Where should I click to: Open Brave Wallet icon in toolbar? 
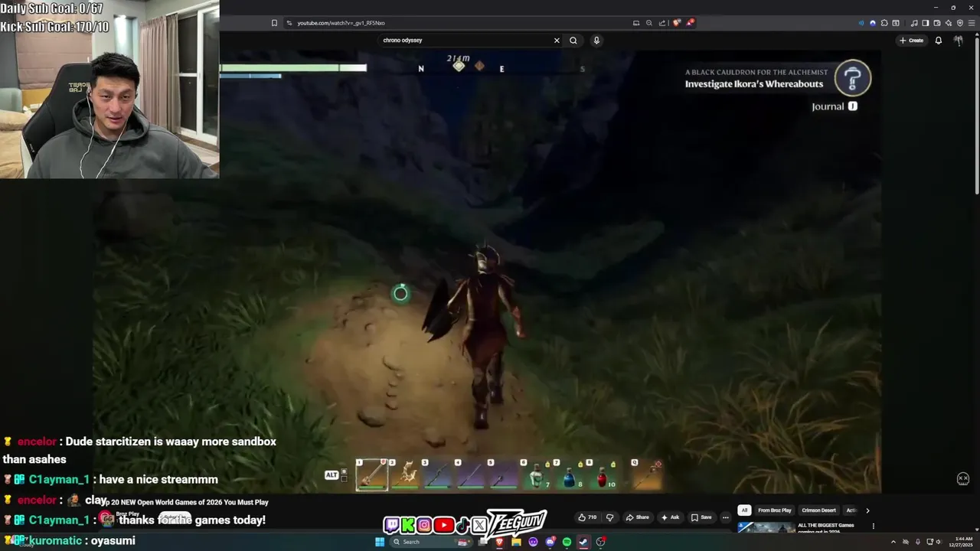(x=937, y=23)
